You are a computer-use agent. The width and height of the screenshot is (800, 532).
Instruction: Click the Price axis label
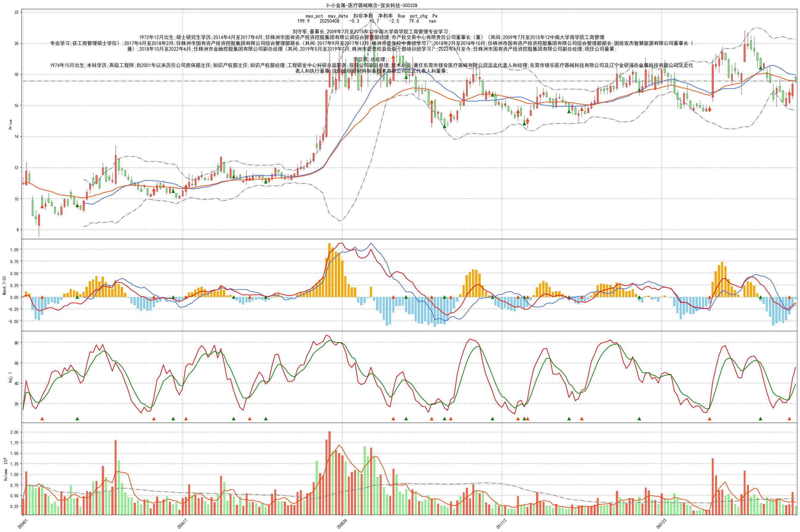[10, 124]
